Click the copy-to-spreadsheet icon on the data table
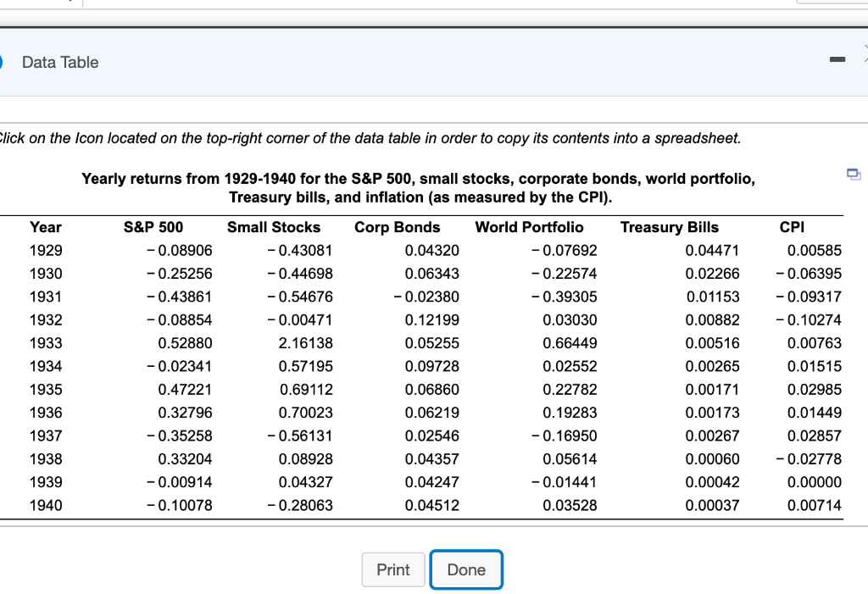The width and height of the screenshot is (868, 594). click(854, 174)
